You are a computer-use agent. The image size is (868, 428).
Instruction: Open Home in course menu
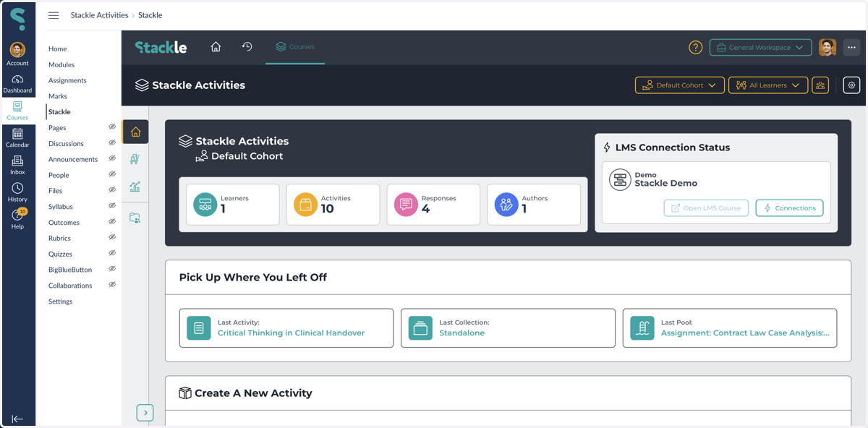point(57,49)
